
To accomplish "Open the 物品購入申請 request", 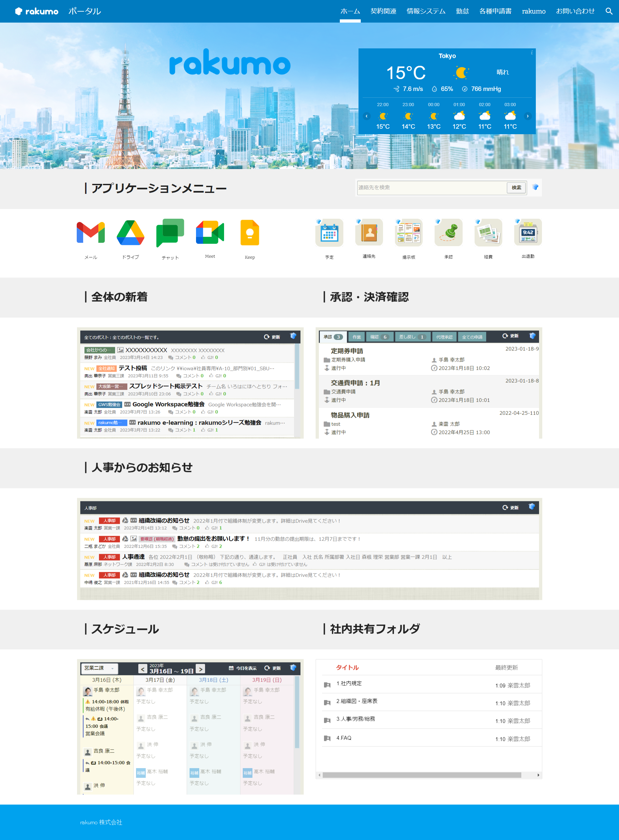I will pyautogui.click(x=350, y=415).
